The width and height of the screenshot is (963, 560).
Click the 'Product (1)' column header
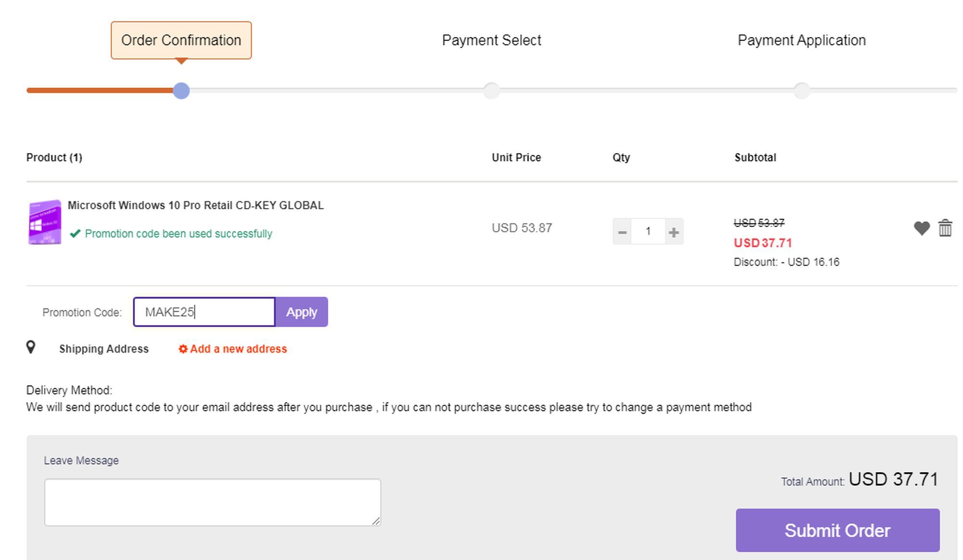54,157
